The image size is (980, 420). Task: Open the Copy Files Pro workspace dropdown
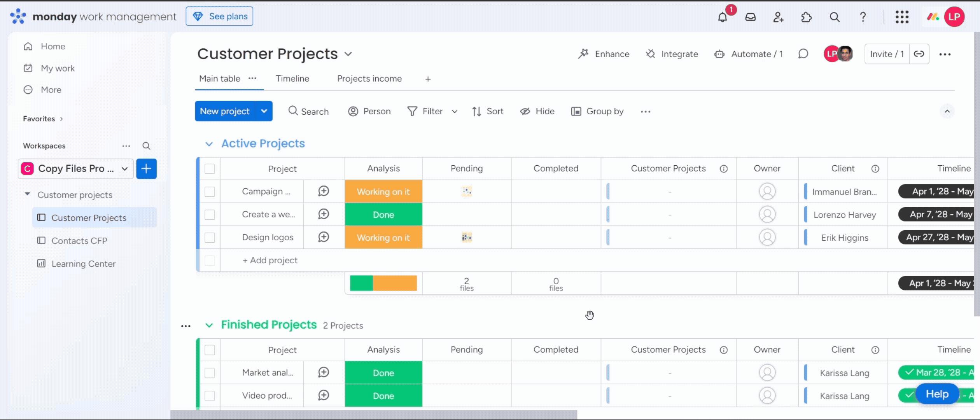coord(124,168)
